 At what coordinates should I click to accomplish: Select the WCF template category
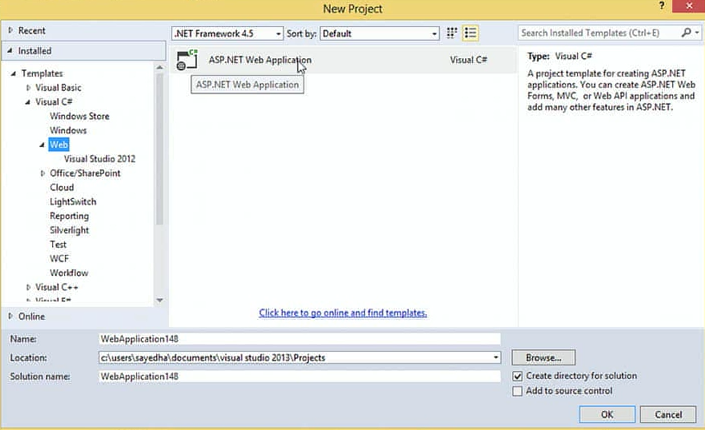tap(59, 259)
